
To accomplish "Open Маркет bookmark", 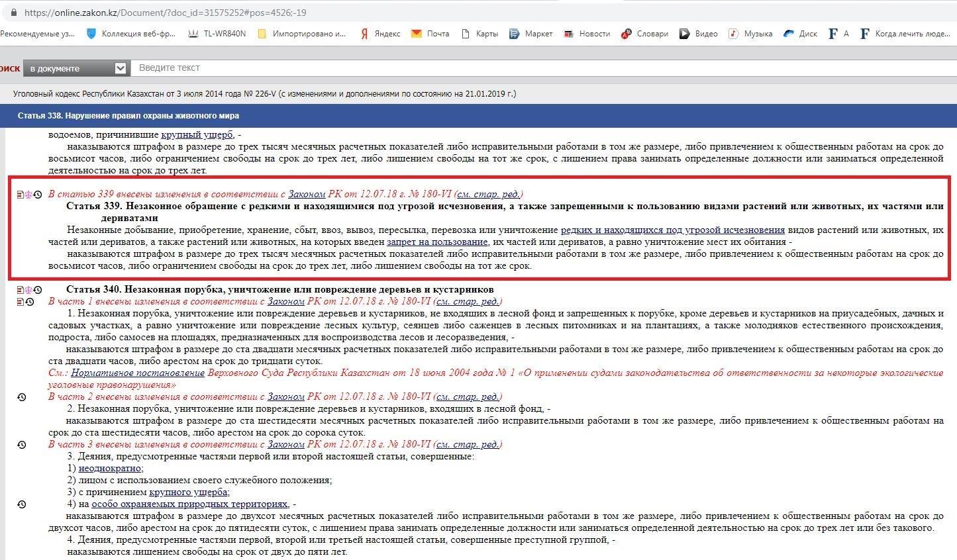I will 531,34.
